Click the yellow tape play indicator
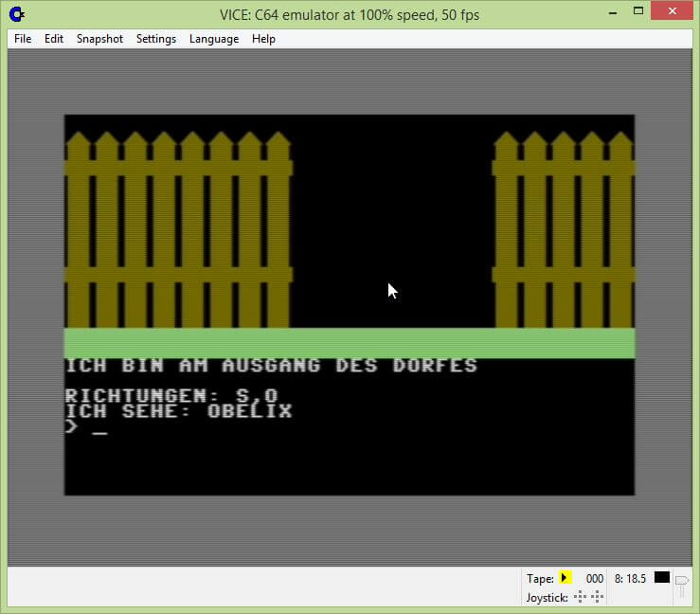700x614 pixels. (565, 577)
